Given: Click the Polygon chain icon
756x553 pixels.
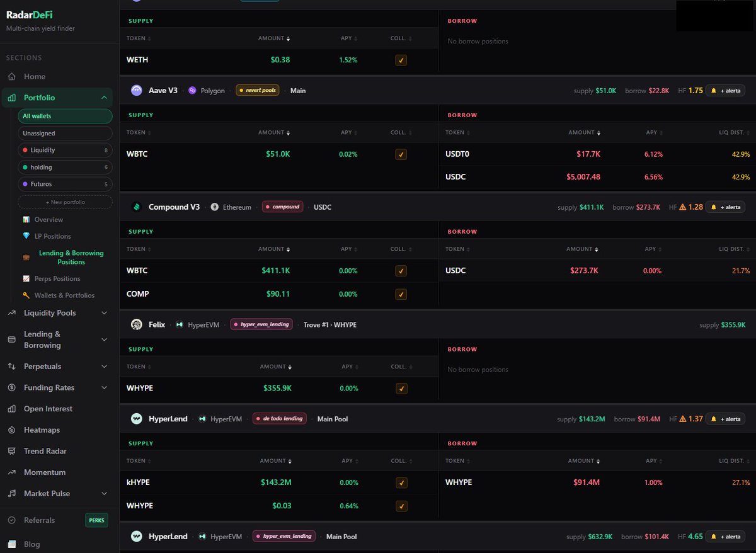Looking at the screenshot, I should [192, 91].
